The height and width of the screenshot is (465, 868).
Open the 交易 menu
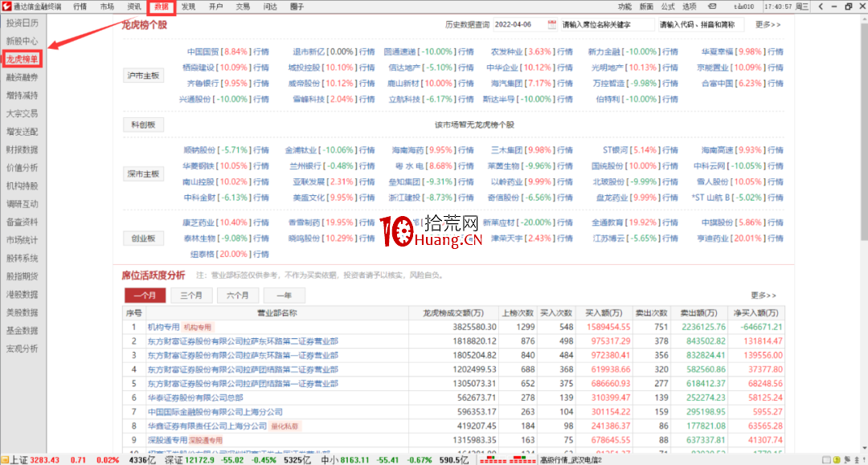(243, 6)
